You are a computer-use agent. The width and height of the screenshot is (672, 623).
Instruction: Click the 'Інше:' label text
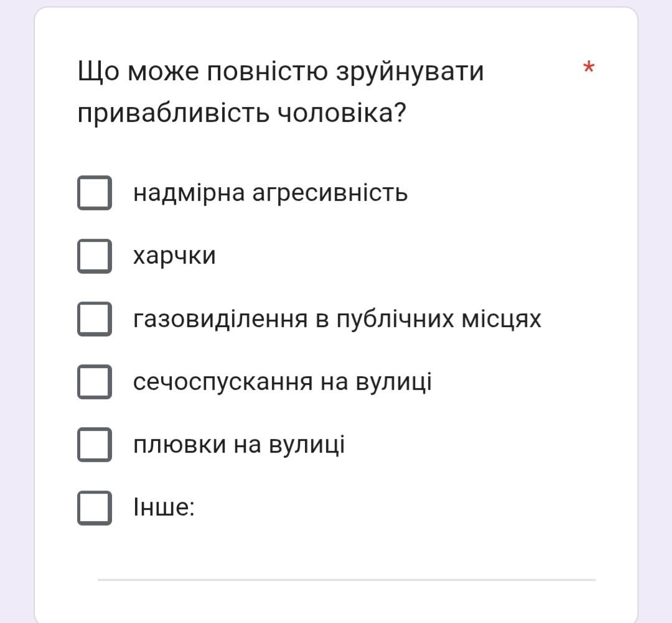point(164,508)
